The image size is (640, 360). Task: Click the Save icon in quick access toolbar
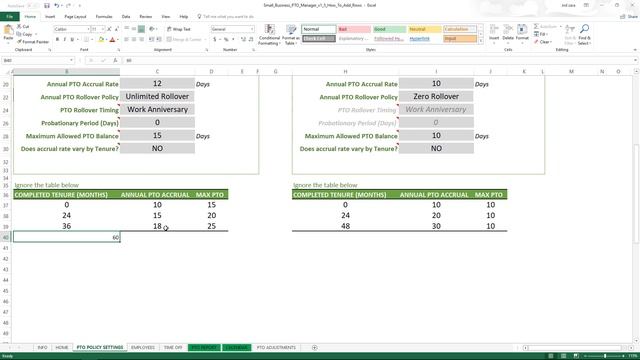point(47,6)
